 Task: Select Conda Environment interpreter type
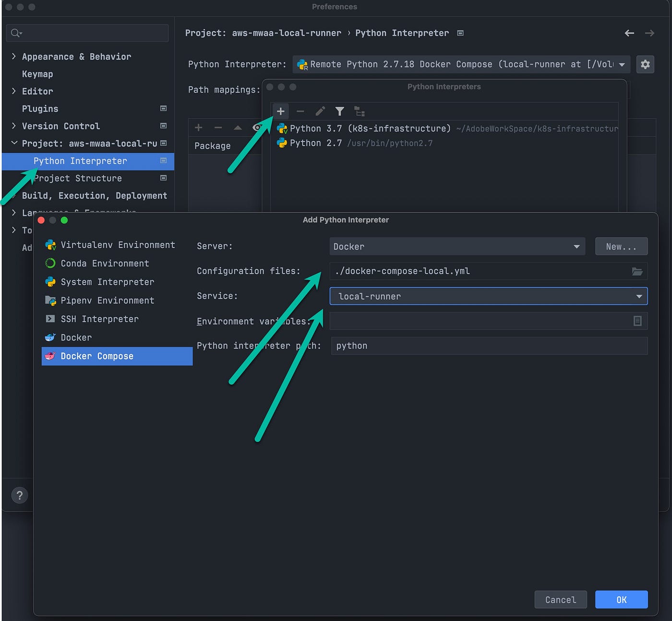pos(117,264)
